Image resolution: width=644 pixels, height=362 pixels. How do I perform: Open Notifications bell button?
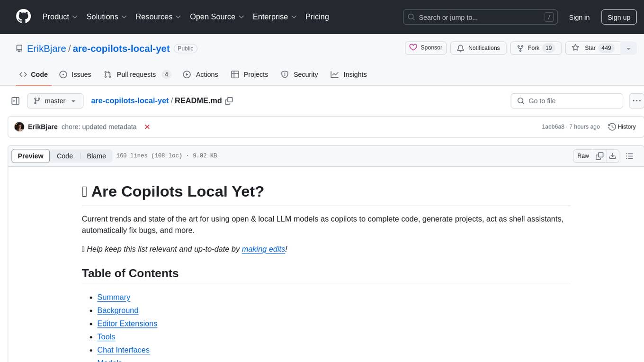coord(478,48)
